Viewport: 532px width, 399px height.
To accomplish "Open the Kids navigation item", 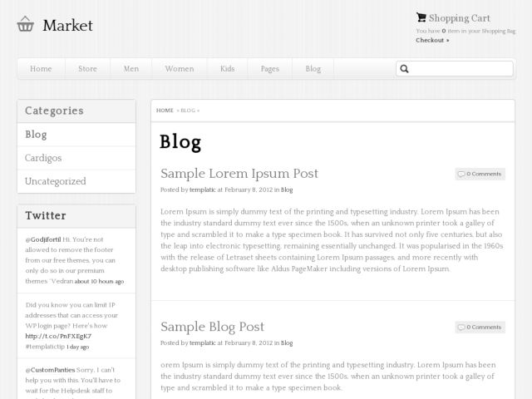I will click(x=227, y=69).
